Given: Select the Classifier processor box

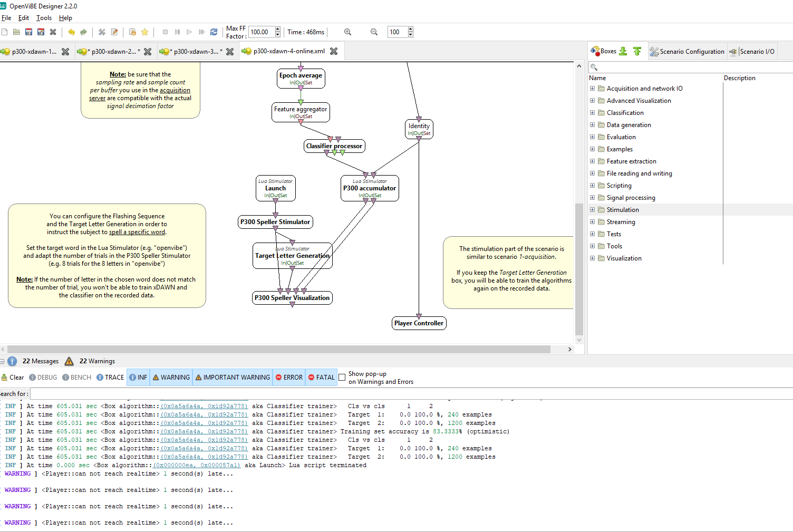Looking at the screenshot, I should [x=334, y=146].
